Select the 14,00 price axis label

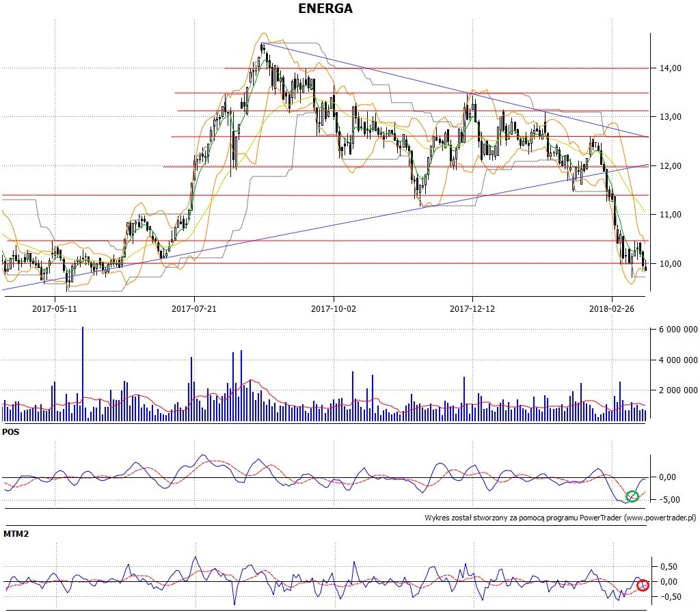671,68
